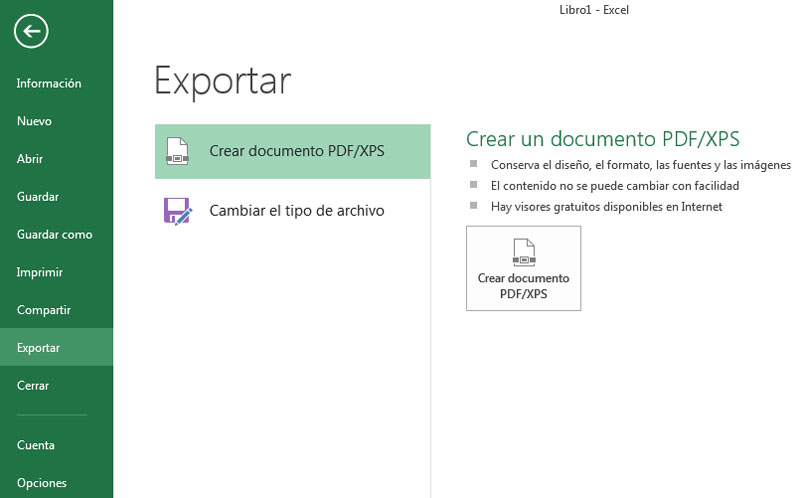Viewport: 800px width, 498px height.
Task: Click the back arrow circle icon
Action: pos(31,32)
